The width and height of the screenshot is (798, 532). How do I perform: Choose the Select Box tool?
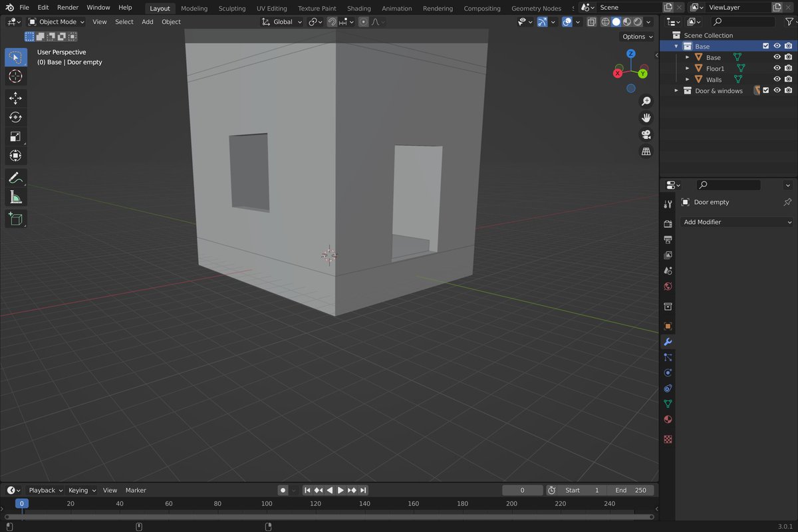click(x=16, y=57)
